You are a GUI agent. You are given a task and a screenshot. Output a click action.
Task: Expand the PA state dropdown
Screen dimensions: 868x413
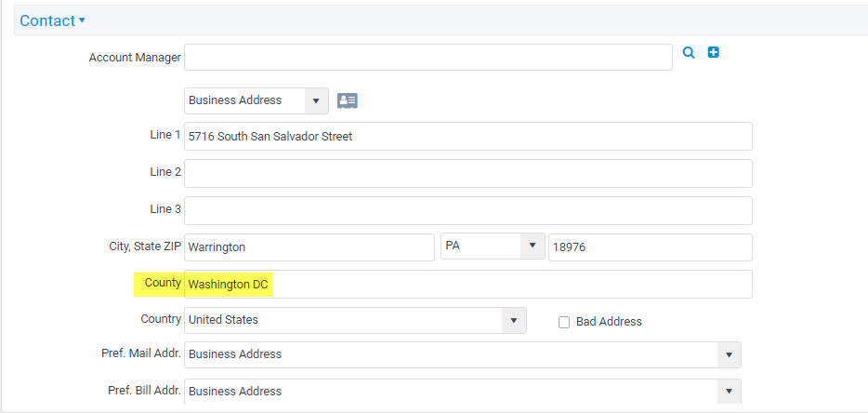tap(493, 246)
